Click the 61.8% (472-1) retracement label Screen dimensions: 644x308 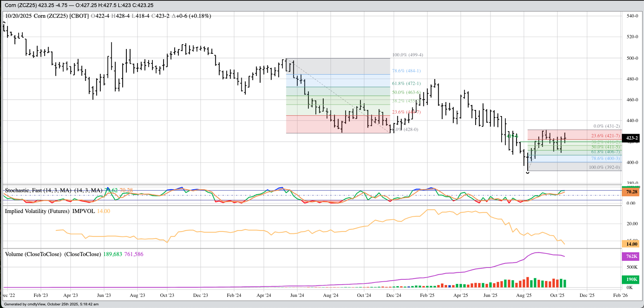coord(406,83)
